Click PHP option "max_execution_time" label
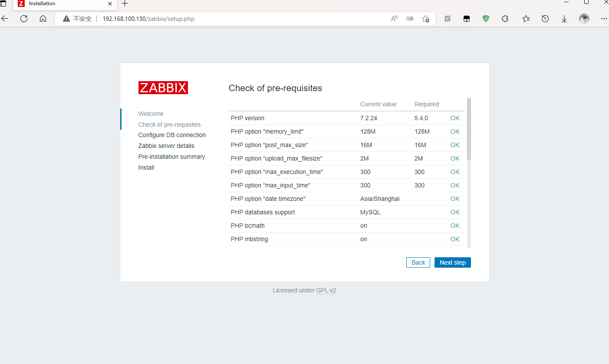 (x=277, y=172)
